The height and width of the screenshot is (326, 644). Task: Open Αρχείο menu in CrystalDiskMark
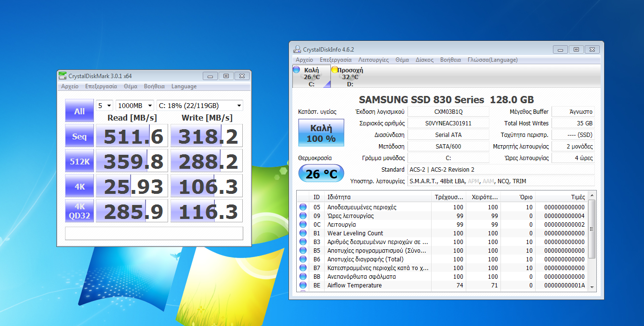[x=70, y=86]
